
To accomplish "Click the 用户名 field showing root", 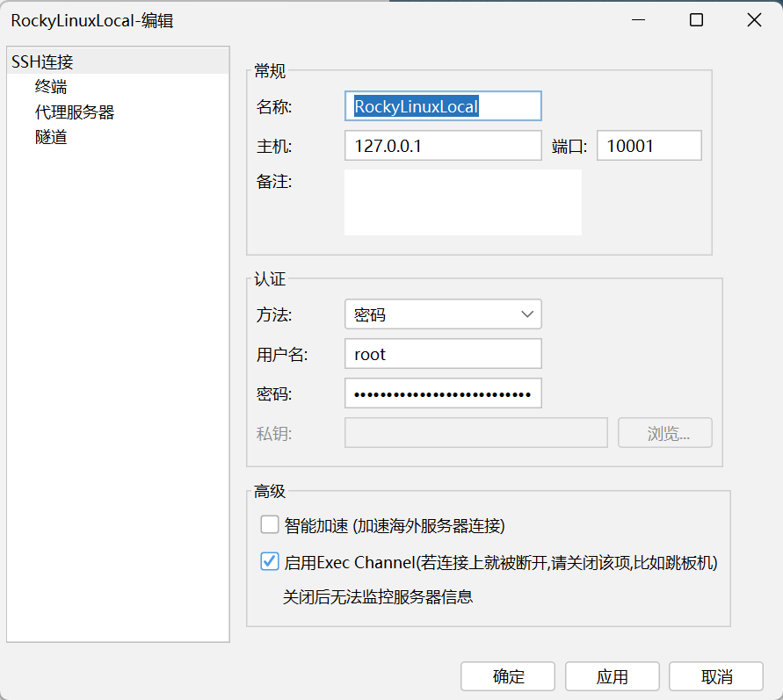I will [x=443, y=354].
